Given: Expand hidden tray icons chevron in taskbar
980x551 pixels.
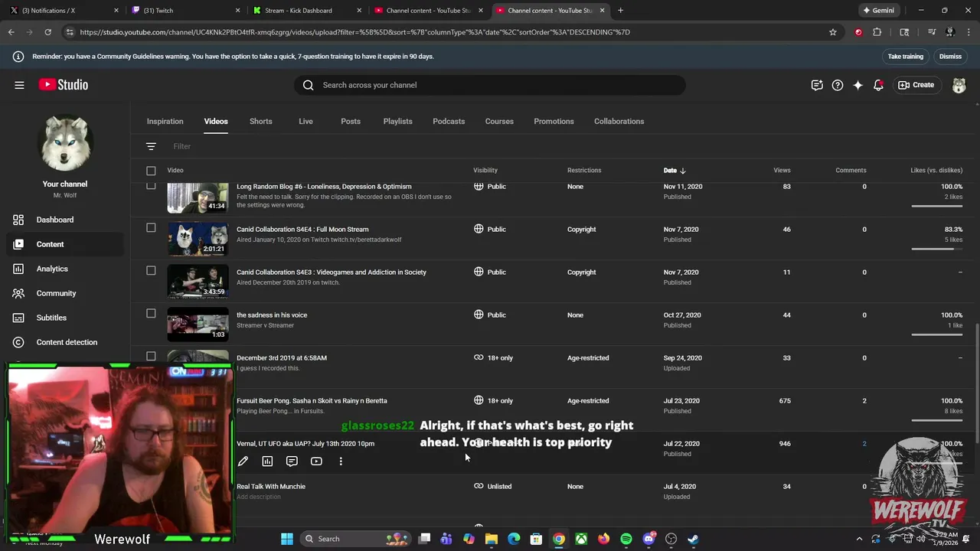Looking at the screenshot, I should coord(859,539).
